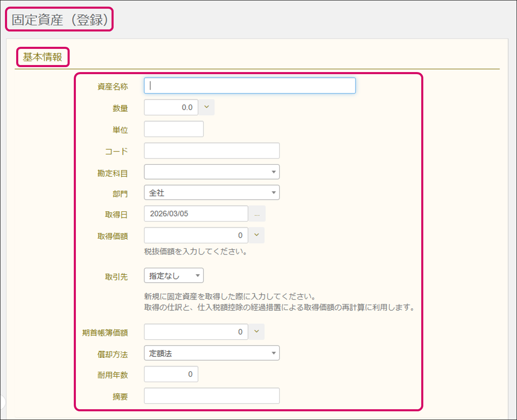The width and height of the screenshot is (517, 420).
Task: Click the chevron button next to 期首帳簿価額
Action: [x=256, y=332]
